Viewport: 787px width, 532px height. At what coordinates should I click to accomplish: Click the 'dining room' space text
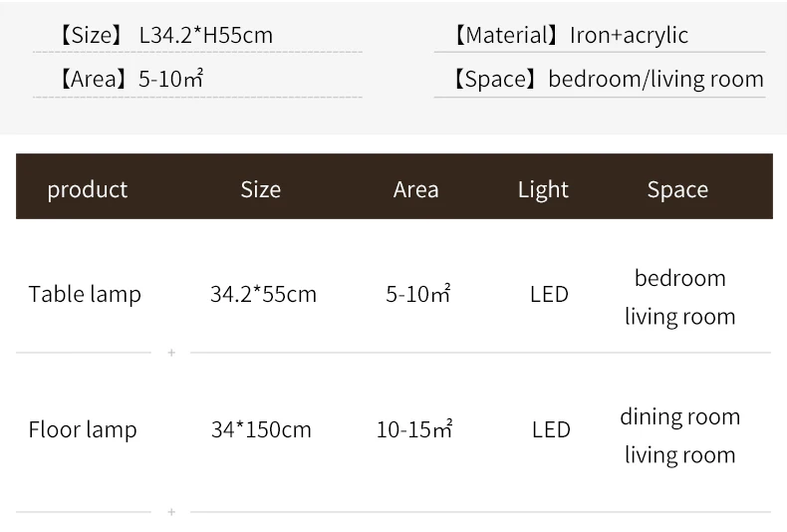pyautogui.click(x=680, y=416)
